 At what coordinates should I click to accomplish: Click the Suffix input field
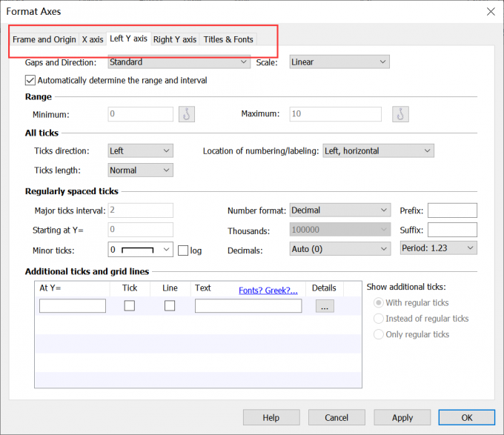(452, 230)
